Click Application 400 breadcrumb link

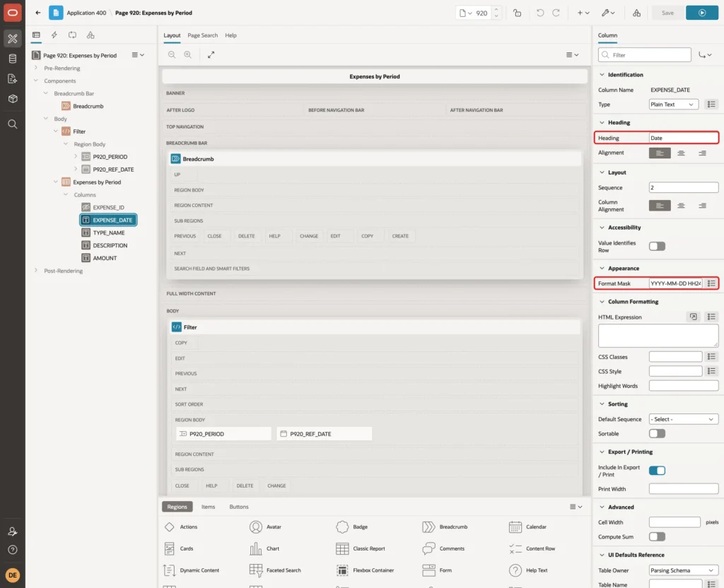(x=86, y=13)
